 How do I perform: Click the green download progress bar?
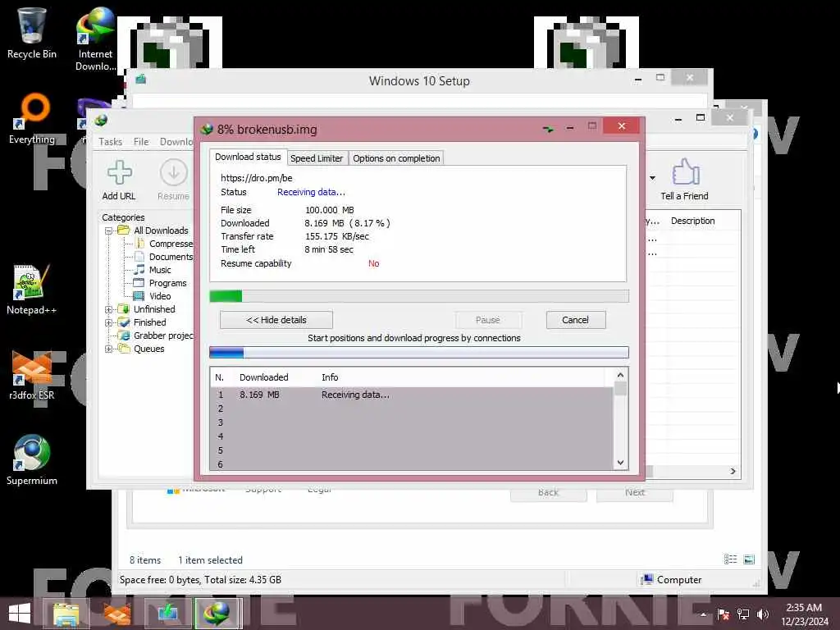pos(419,296)
